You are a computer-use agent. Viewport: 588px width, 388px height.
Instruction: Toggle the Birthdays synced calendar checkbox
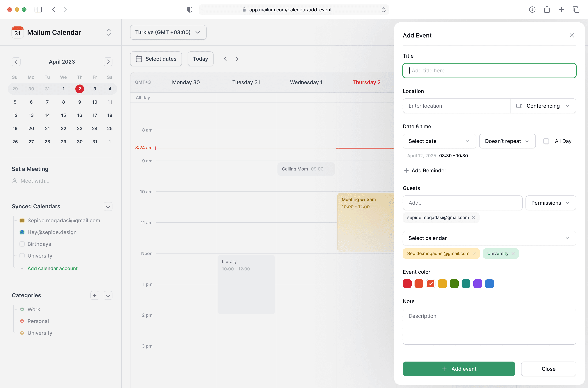(x=22, y=244)
